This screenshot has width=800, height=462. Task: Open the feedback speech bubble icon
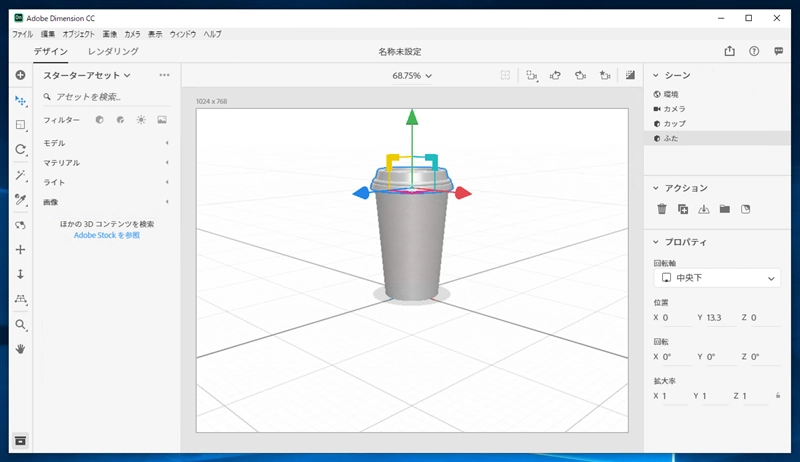coord(779,51)
